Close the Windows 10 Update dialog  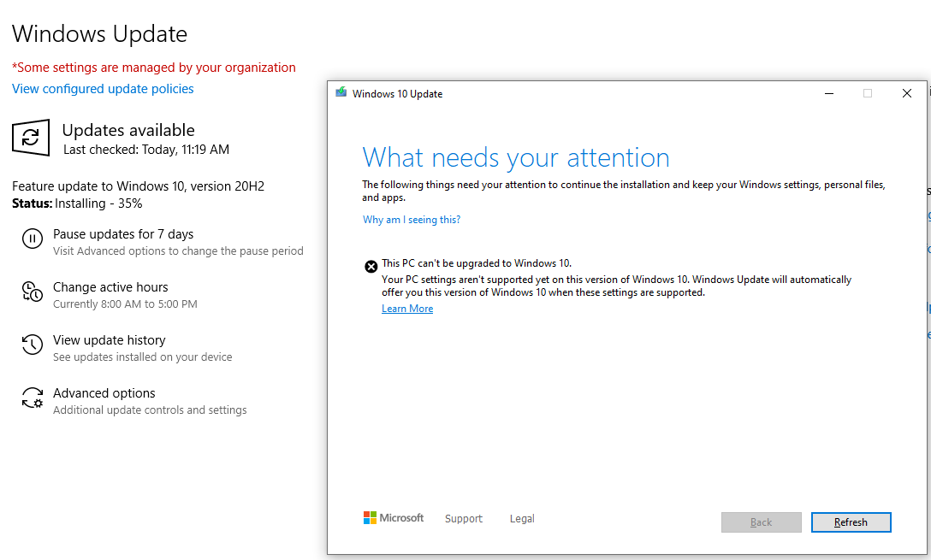tap(907, 93)
